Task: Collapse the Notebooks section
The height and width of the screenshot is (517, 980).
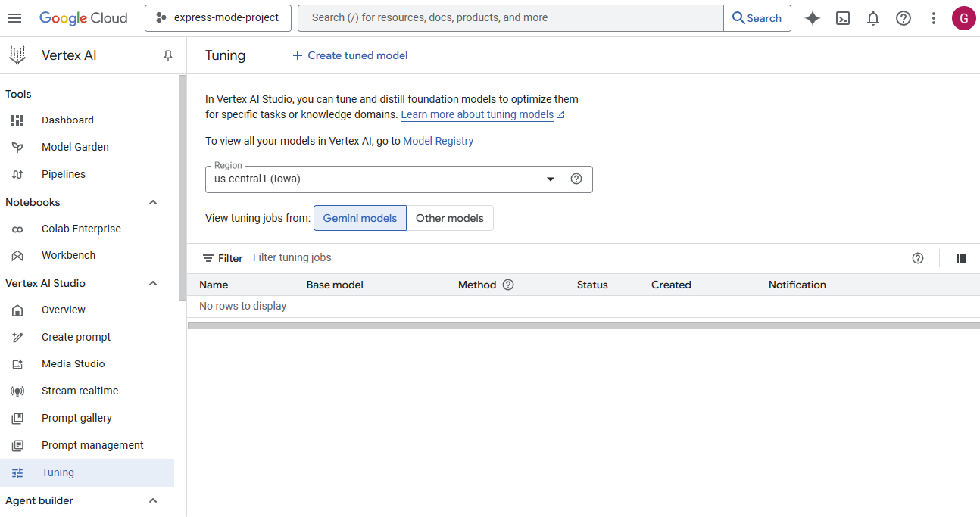Action: [x=153, y=202]
